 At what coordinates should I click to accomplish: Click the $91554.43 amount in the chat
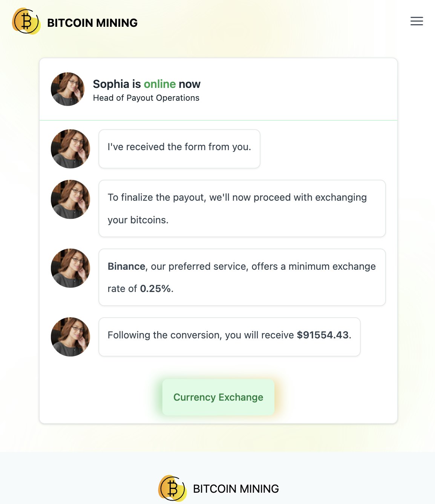(x=323, y=335)
